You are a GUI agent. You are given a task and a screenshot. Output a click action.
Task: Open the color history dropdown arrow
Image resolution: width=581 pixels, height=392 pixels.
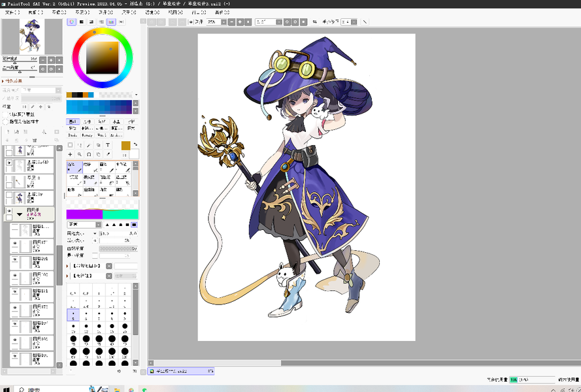(137, 95)
